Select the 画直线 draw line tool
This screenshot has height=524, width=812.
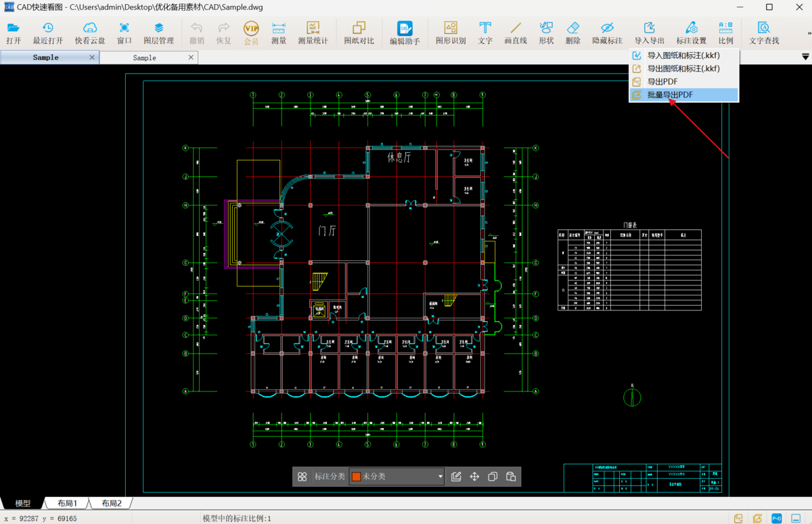(516, 32)
